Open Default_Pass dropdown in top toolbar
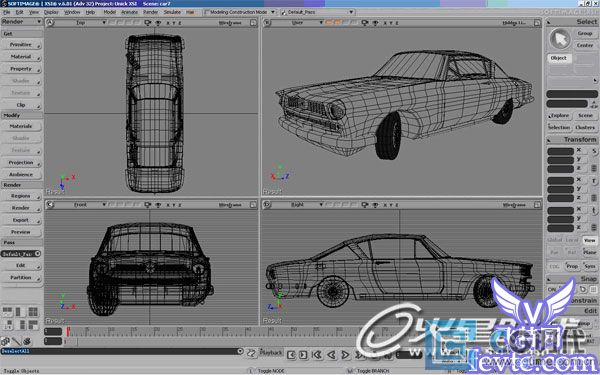Screen dimensions: 600x375 317,12
